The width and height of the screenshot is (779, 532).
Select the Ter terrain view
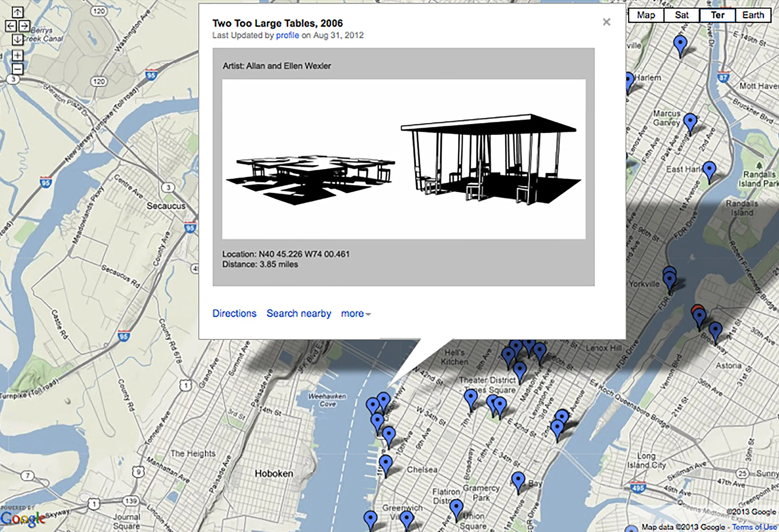pos(717,16)
